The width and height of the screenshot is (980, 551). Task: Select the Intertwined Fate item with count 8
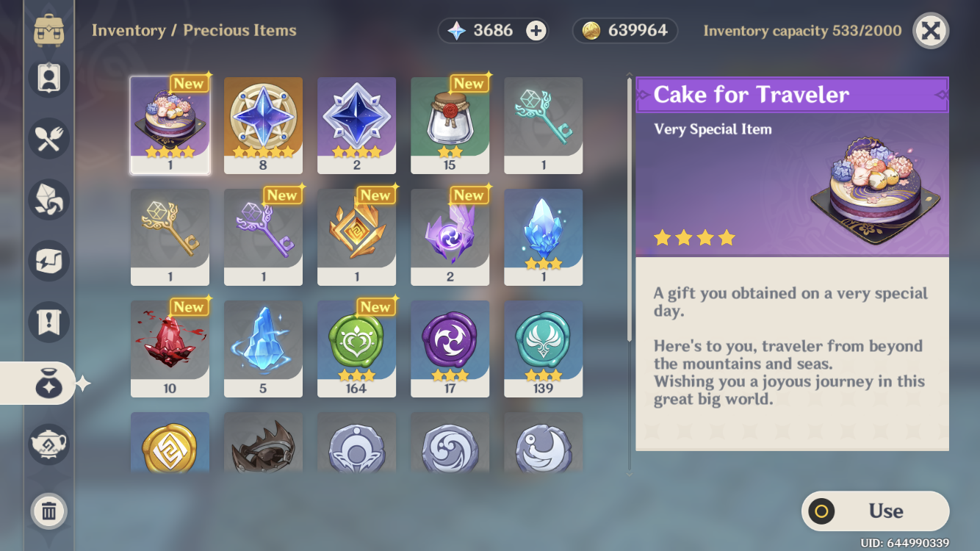click(263, 126)
